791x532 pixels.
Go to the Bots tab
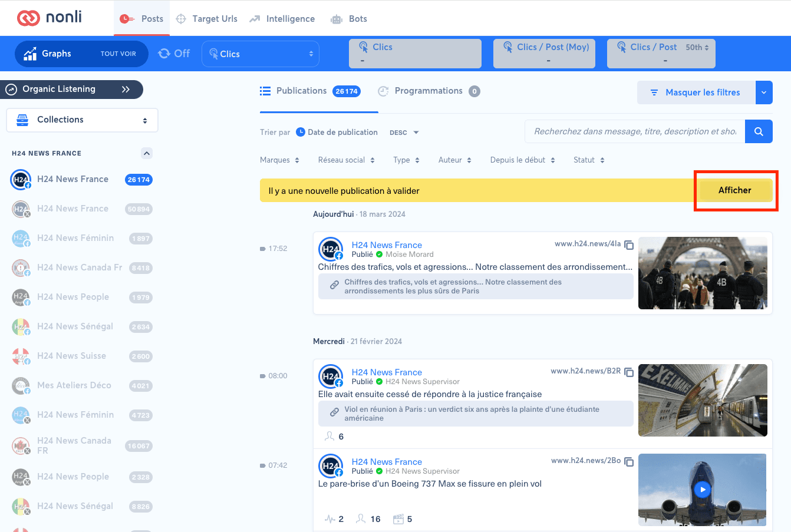[x=349, y=19]
